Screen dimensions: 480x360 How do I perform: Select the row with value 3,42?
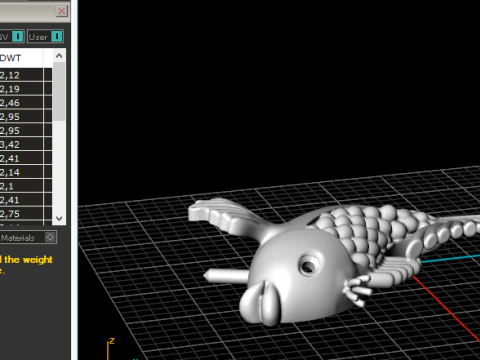point(26,144)
